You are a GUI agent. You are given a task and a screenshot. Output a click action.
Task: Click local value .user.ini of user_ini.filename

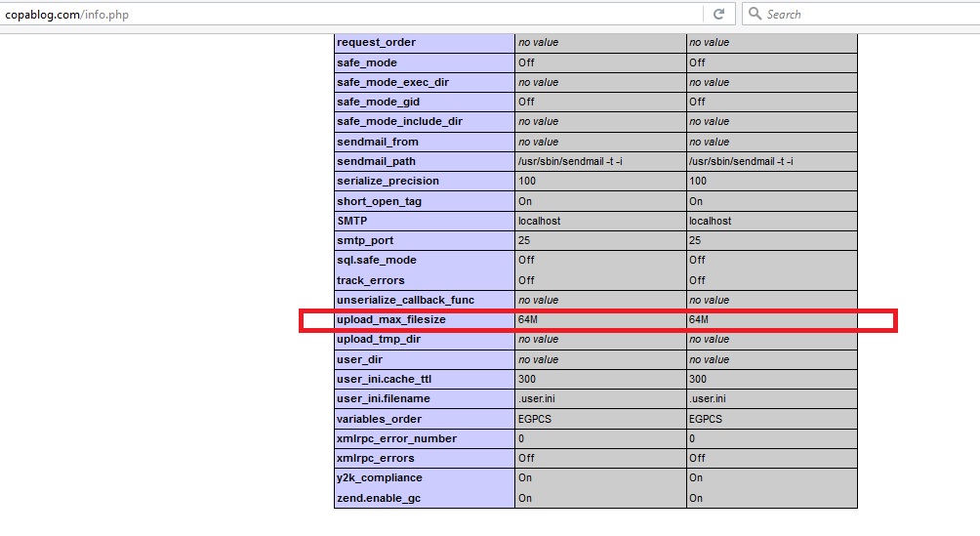pos(536,398)
